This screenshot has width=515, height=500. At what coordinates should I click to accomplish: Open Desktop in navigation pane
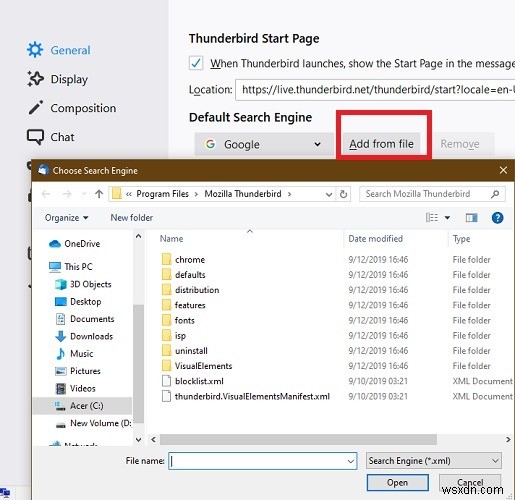[x=78, y=302]
